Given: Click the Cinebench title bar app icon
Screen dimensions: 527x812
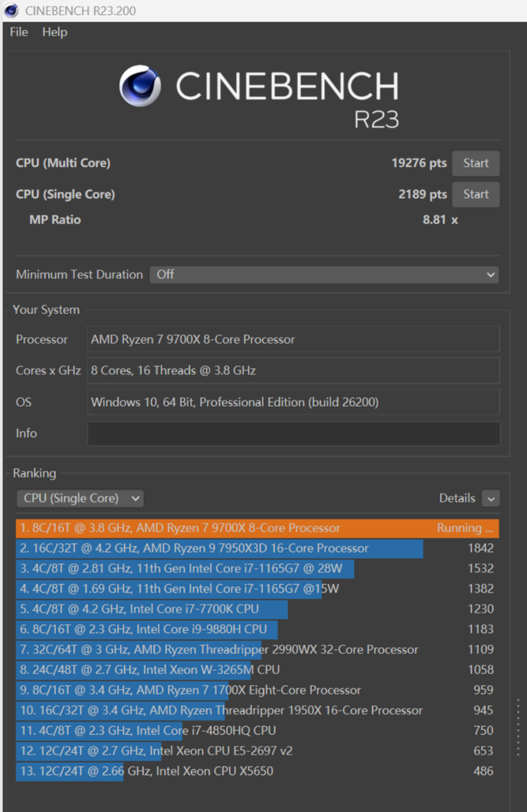Looking at the screenshot, I should click(11, 10).
